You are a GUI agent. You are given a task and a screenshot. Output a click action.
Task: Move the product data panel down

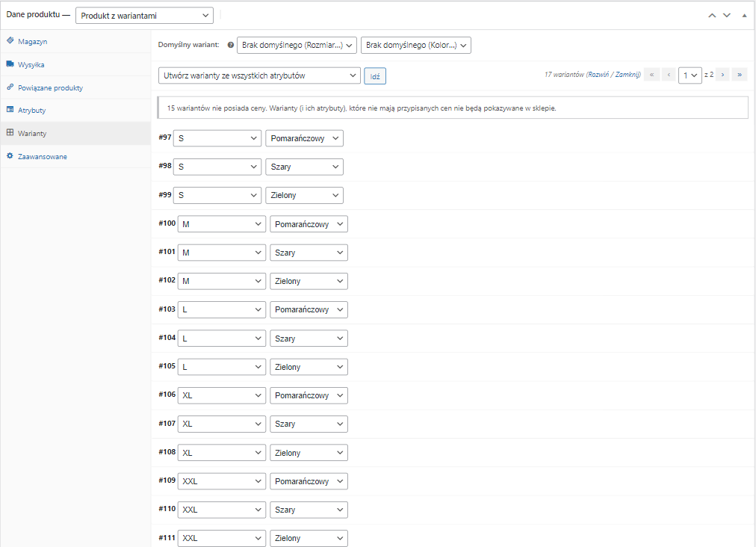click(x=726, y=16)
